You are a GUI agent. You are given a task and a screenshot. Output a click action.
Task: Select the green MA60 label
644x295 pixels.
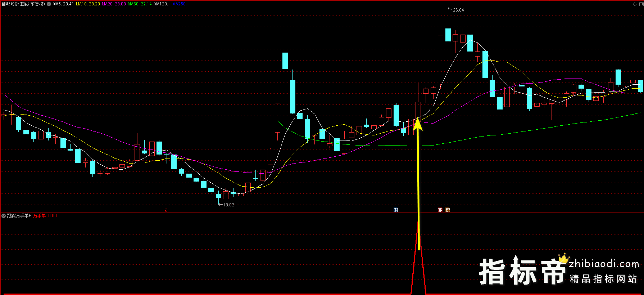(140, 4)
